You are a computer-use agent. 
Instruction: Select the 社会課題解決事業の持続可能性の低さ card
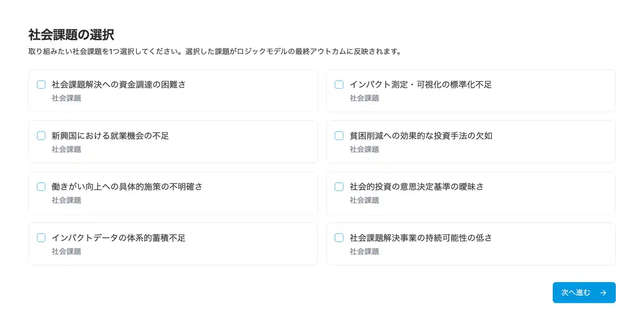(x=471, y=244)
